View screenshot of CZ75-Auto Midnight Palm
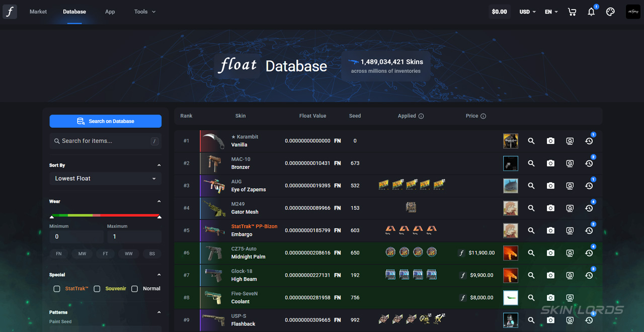644x332 pixels. coord(550,253)
